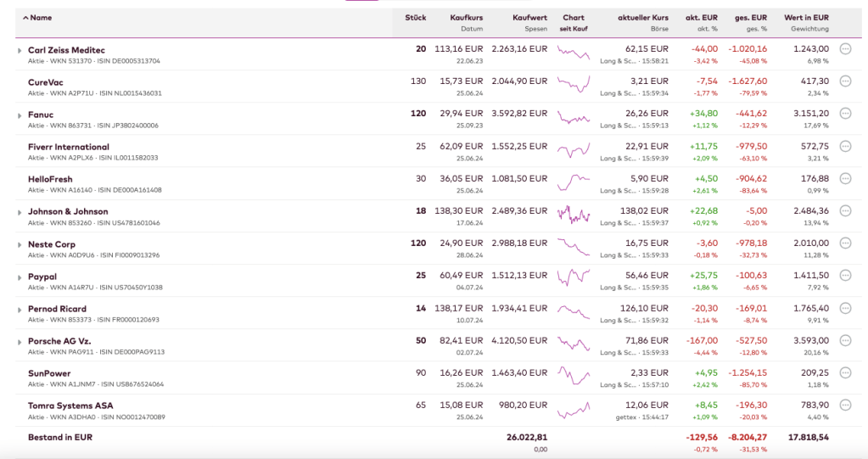Click the Johnson & Johnson mini chart
This screenshot has height=459, width=868.
[574, 215]
